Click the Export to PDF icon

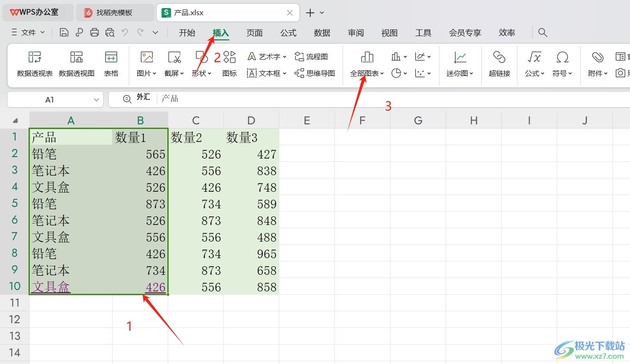tap(79, 33)
